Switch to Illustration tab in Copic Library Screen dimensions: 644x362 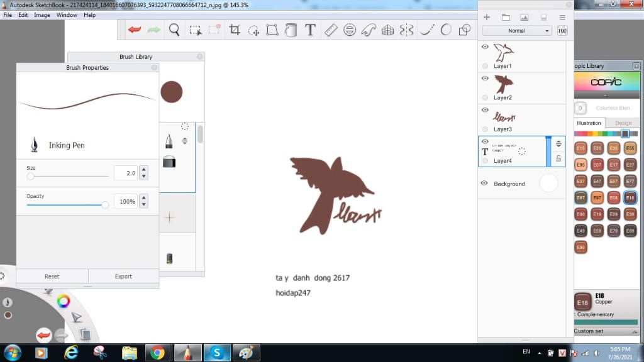(589, 123)
